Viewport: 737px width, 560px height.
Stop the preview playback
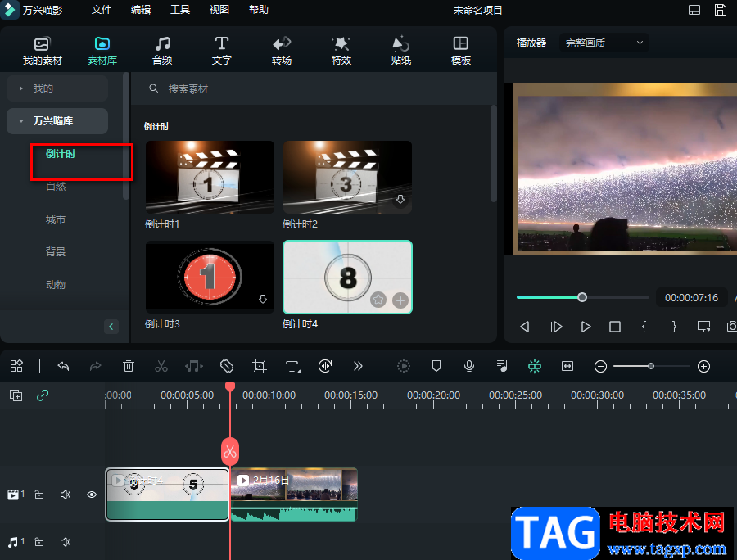click(615, 327)
